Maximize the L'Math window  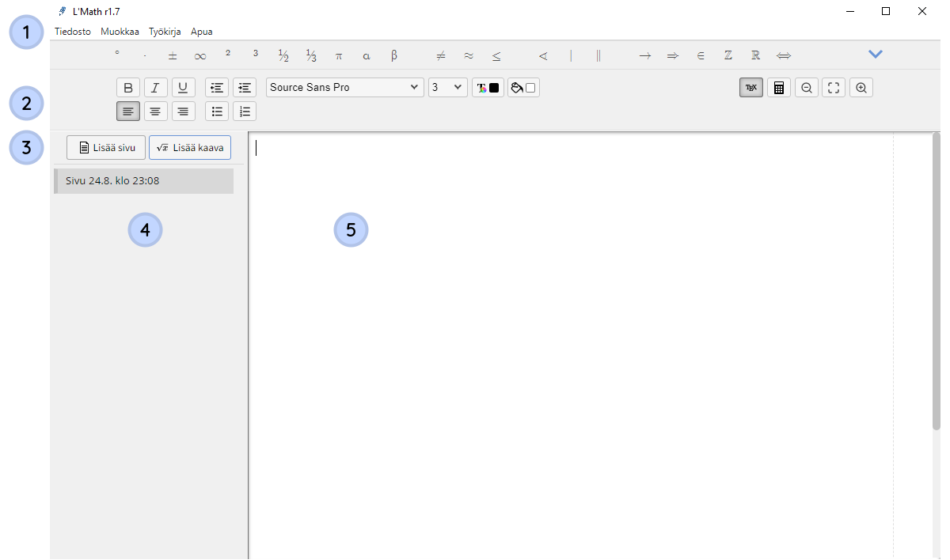click(886, 11)
